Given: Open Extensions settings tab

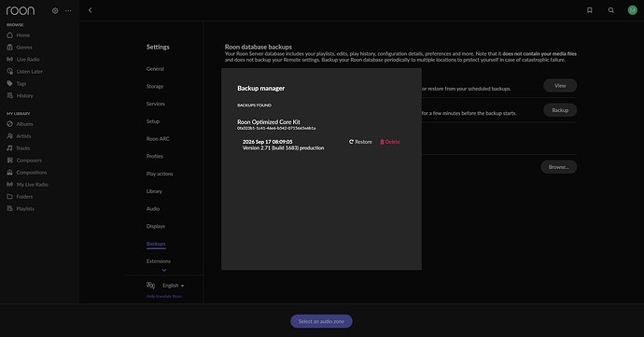Looking at the screenshot, I should [159, 261].
